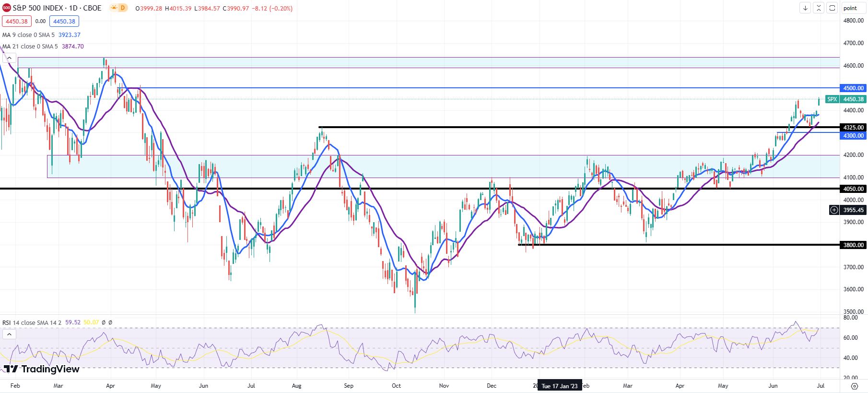Click the Dec label on the time axis
Image resolution: width=868 pixels, height=393 pixels.
492,386
